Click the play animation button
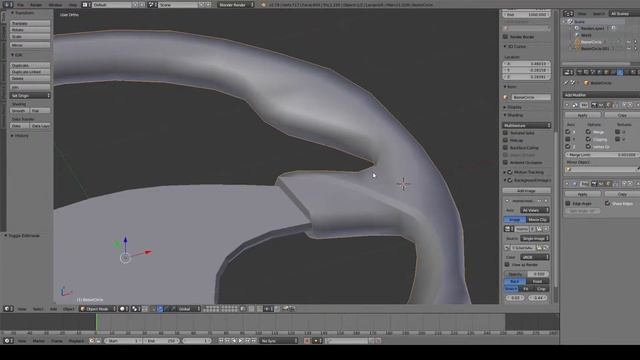 (241, 340)
